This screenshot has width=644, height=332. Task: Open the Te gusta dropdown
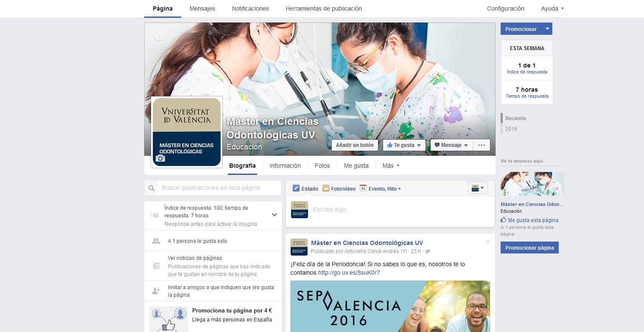(x=403, y=145)
